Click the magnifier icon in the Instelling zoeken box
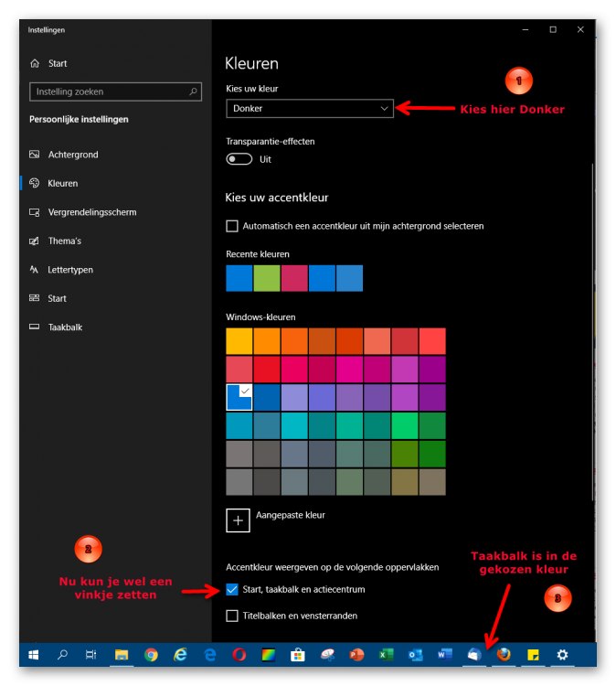 193,91
